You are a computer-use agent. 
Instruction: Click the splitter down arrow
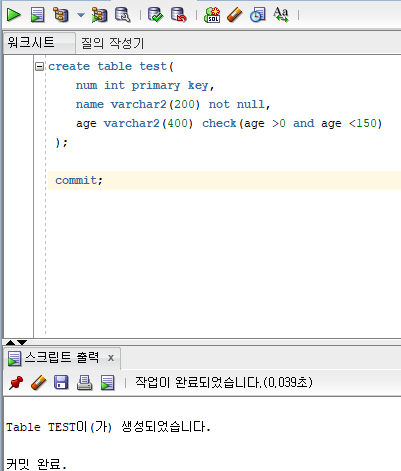point(22,342)
